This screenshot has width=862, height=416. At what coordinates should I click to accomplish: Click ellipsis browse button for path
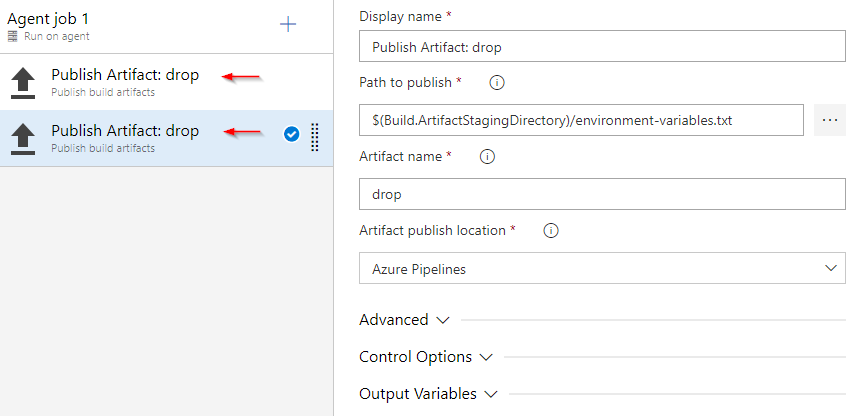tap(829, 120)
